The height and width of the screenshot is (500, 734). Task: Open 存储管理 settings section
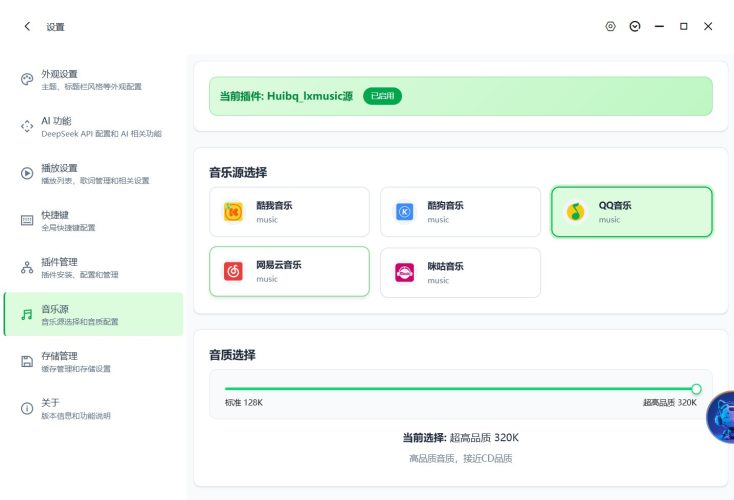click(93, 361)
